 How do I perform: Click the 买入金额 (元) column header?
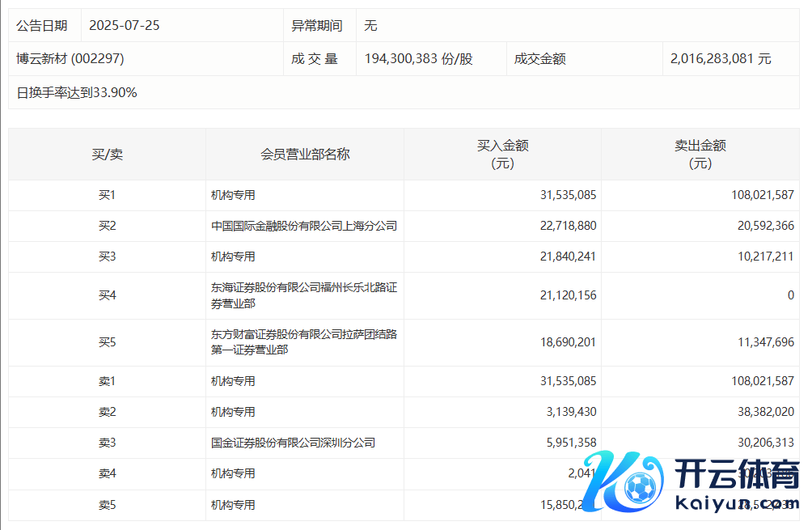tap(502, 154)
